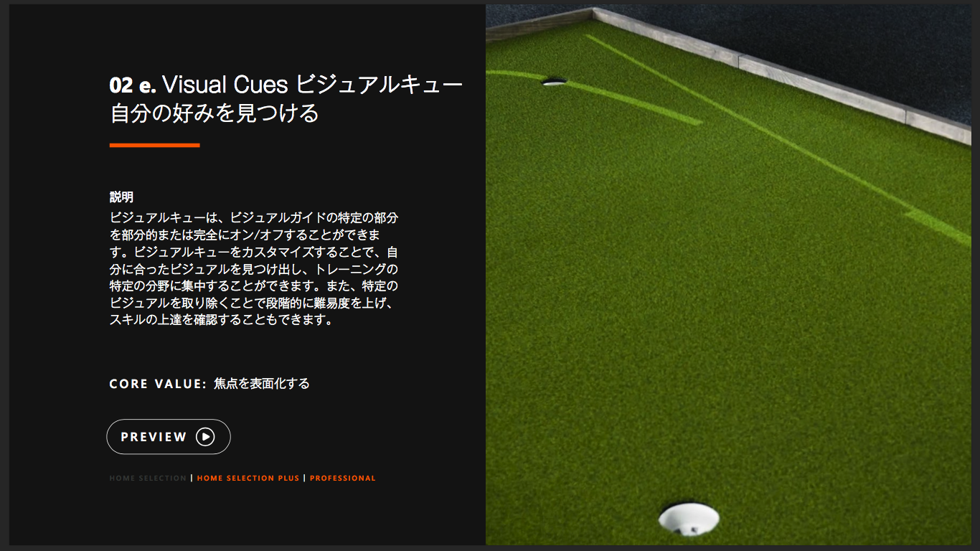This screenshot has width=980, height=551.
Task: Click the golf hole at the top of the green
Action: click(x=554, y=82)
